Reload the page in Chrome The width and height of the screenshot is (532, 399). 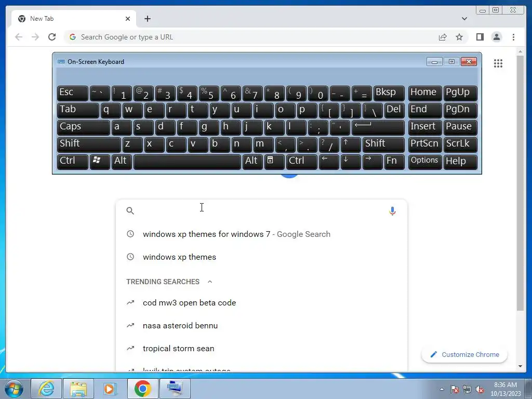(x=52, y=37)
